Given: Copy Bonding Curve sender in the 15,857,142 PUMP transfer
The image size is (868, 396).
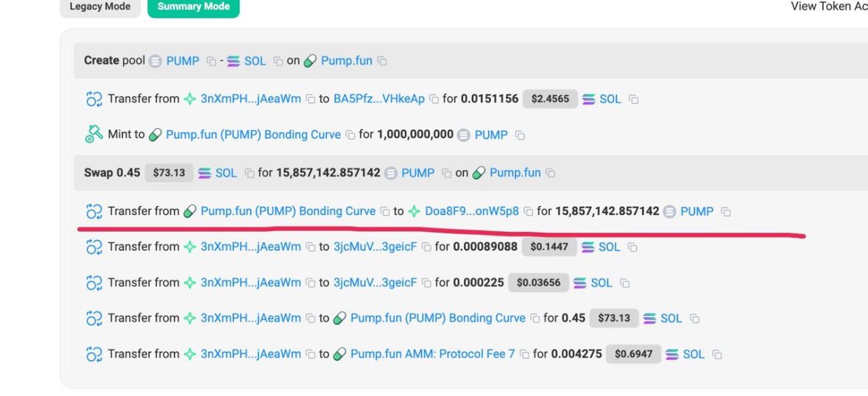Looking at the screenshot, I should coord(385,212).
